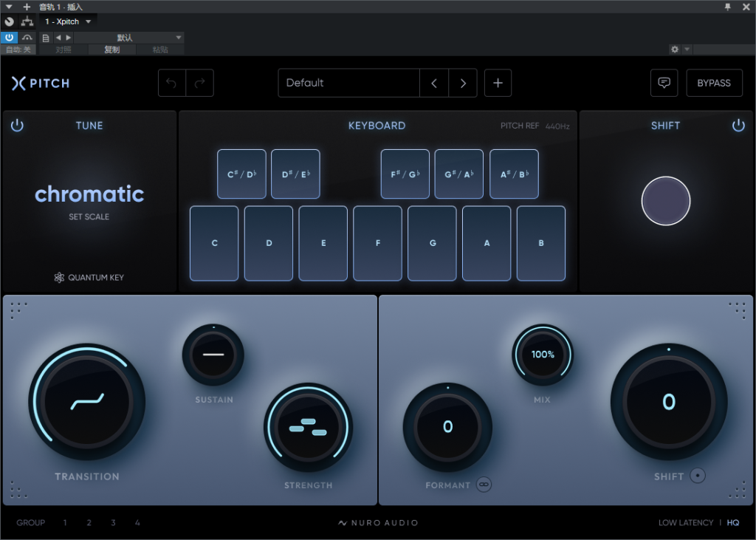This screenshot has width=756, height=540.
Task: Open SET SCALE
Action: pos(89,216)
